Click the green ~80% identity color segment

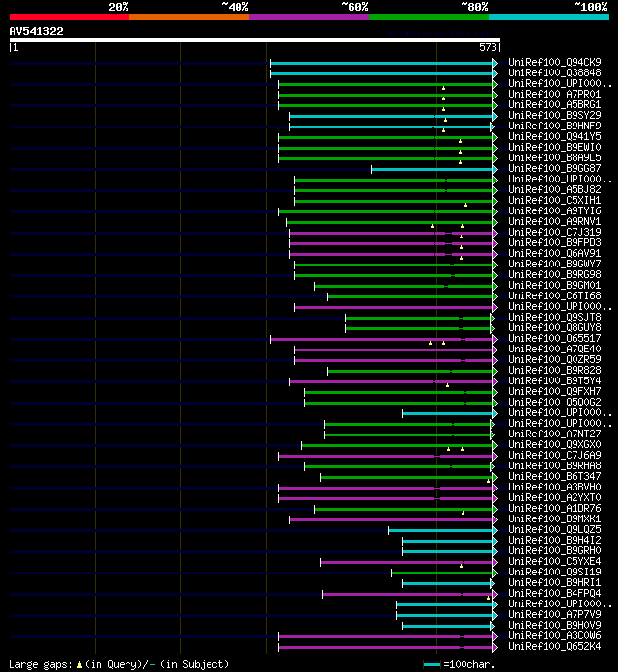pos(429,17)
